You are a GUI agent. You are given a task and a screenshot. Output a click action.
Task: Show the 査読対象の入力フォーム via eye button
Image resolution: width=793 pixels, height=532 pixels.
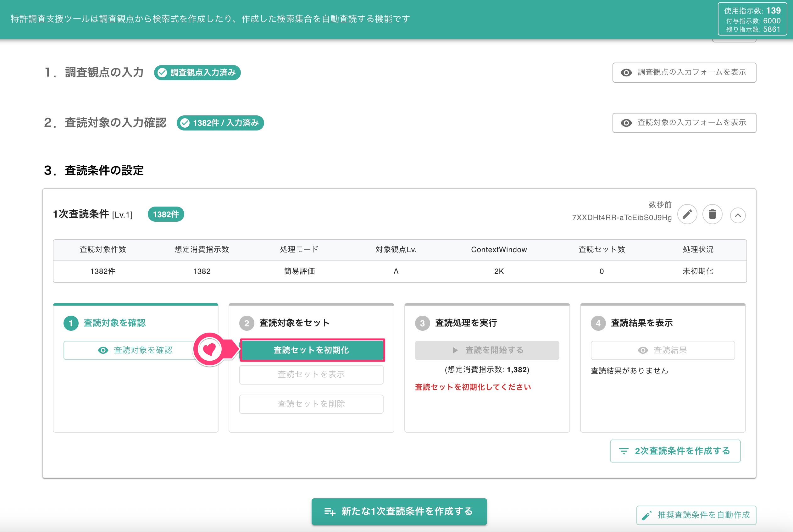(684, 123)
